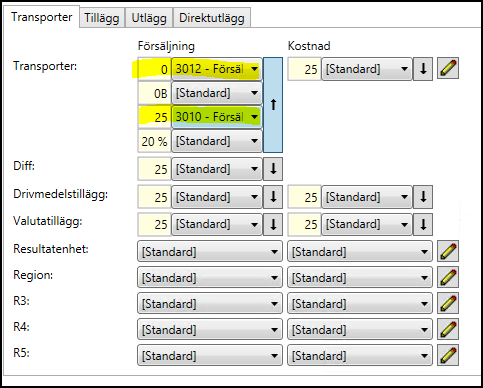
Task: Expand the Region Kostnad dropdown
Action: tap(360, 277)
